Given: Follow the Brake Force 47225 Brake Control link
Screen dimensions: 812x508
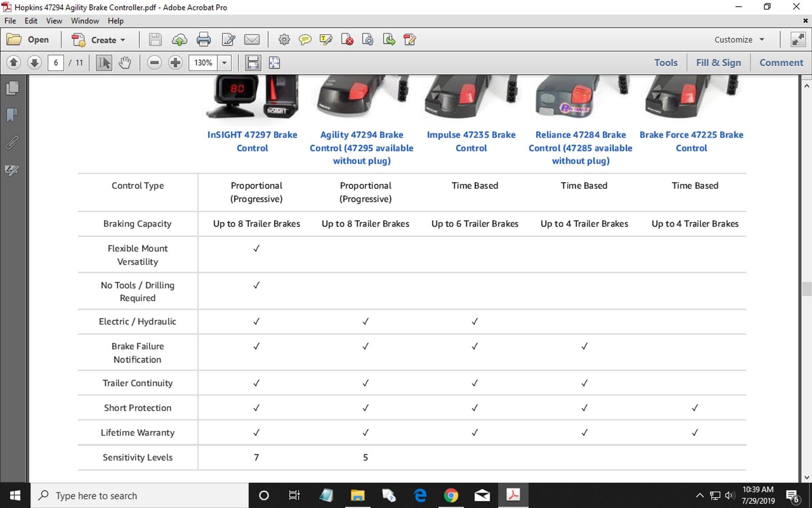Looking at the screenshot, I should click(x=691, y=141).
